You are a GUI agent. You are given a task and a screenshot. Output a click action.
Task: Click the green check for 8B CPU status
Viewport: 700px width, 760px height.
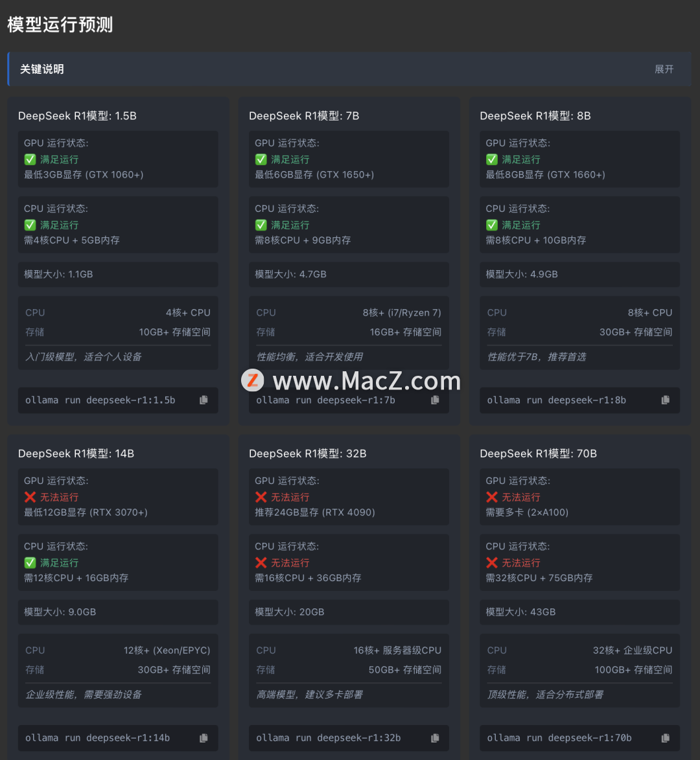[x=491, y=225]
